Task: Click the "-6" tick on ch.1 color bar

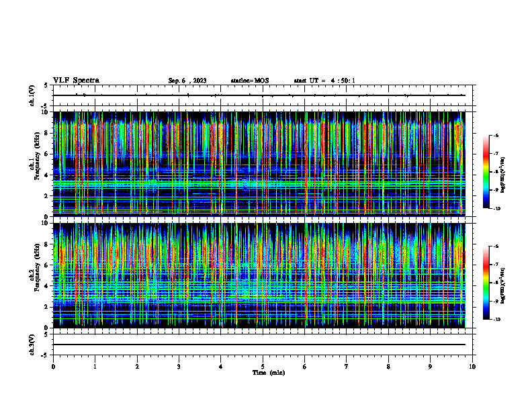Action: [496, 135]
